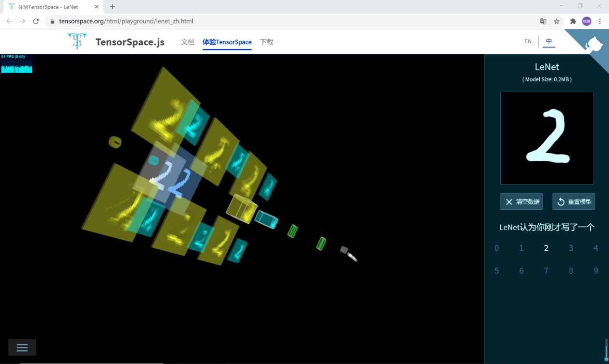
Task: Click the TensorSpace.js trident logo
Action: point(77,42)
